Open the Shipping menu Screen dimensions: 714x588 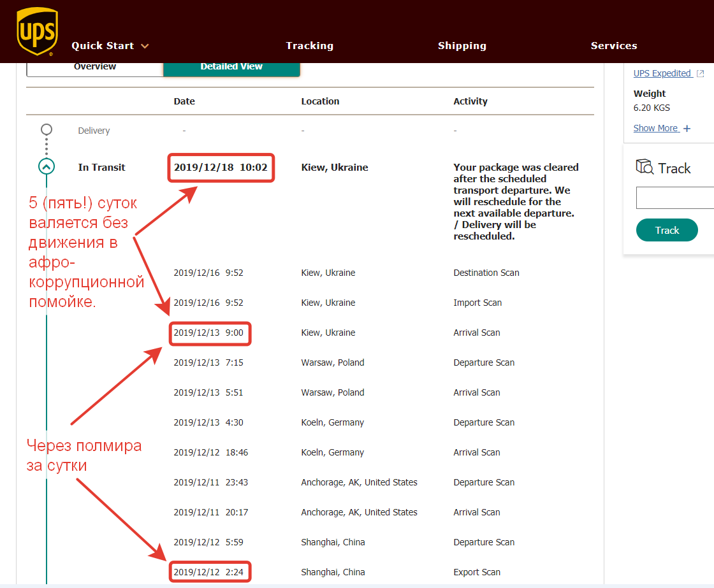point(462,45)
